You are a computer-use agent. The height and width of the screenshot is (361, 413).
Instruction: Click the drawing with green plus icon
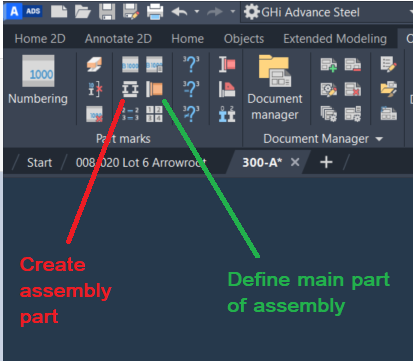(x=329, y=64)
